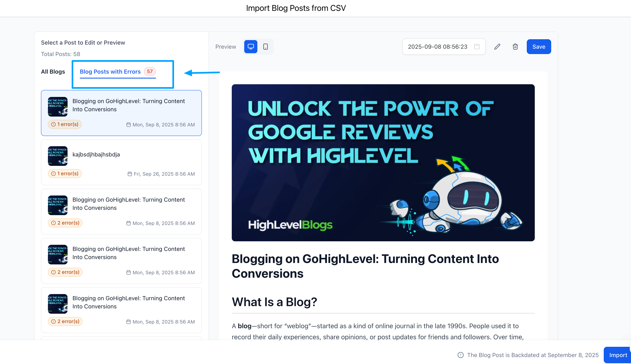Screen dimensions: 631x364
Task: Click 1 error(s) badge on kajbsdjhbajhsbdja post
Action: click(65, 173)
